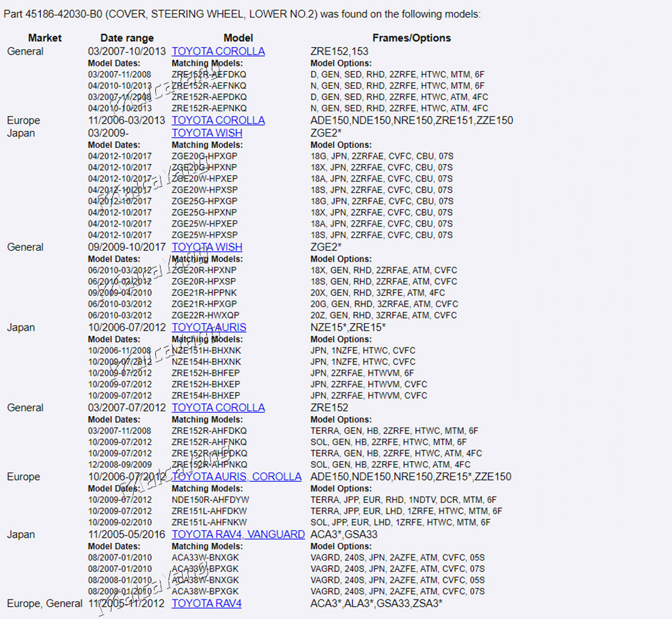Screen dimensions: 672x619
Task: Select model ACA38W-BPXGK
Action: pyautogui.click(x=205, y=591)
